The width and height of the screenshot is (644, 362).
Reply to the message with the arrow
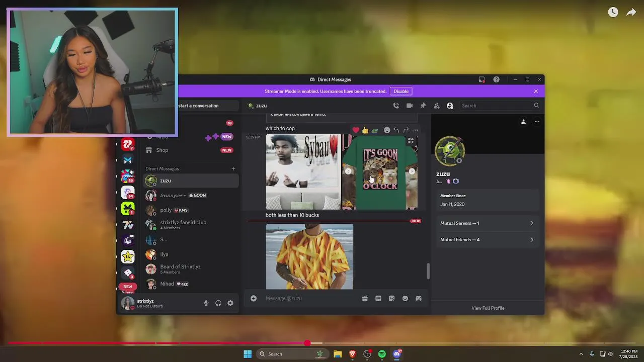coord(396,130)
